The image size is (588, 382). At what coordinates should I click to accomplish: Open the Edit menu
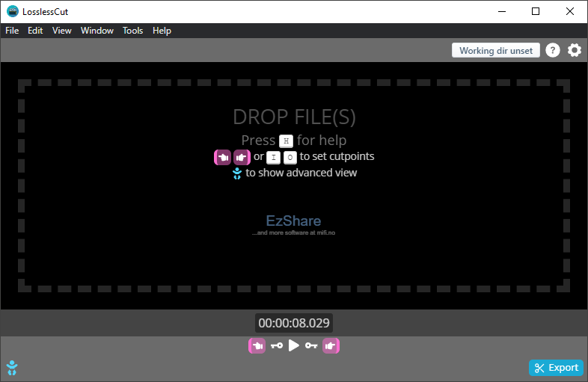[x=35, y=31]
